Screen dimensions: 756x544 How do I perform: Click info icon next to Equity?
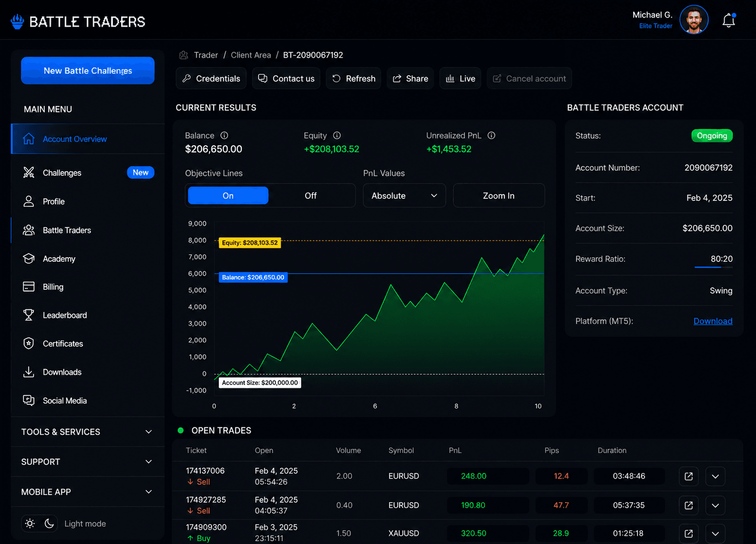336,135
